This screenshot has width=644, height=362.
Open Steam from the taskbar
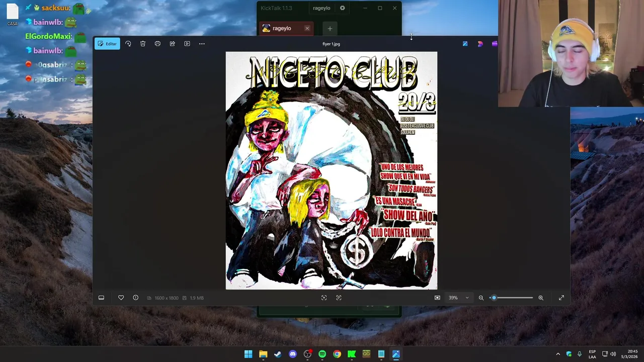pyautogui.click(x=278, y=354)
